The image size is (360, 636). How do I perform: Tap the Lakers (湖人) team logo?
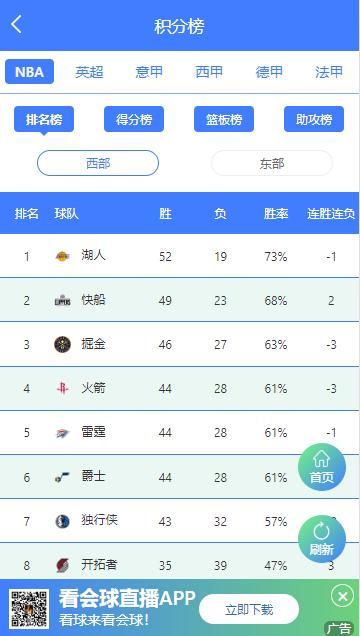[62, 256]
